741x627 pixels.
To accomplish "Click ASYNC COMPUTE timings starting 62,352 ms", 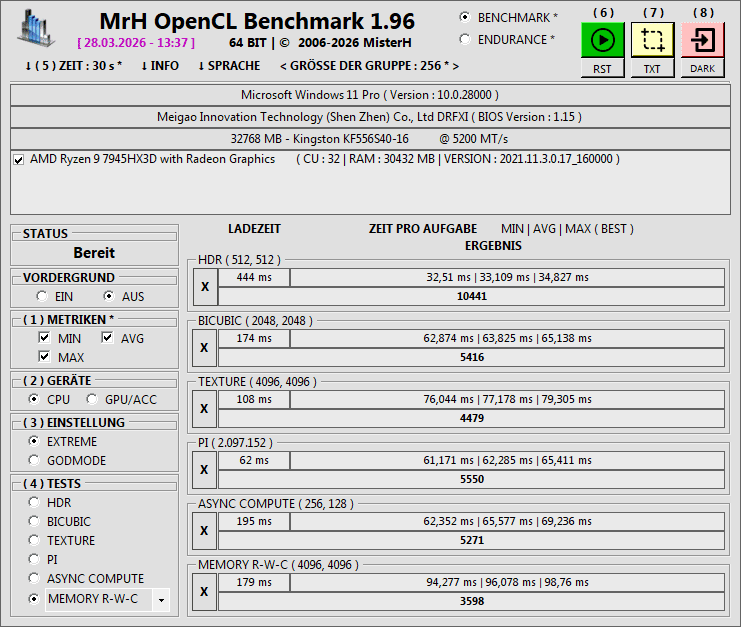I will click(507, 521).
